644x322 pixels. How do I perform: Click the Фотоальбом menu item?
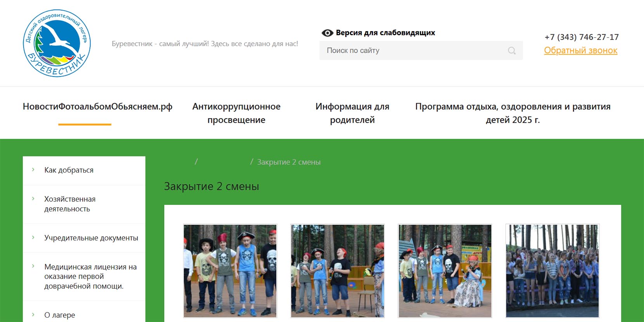click(x=85, y=107)
